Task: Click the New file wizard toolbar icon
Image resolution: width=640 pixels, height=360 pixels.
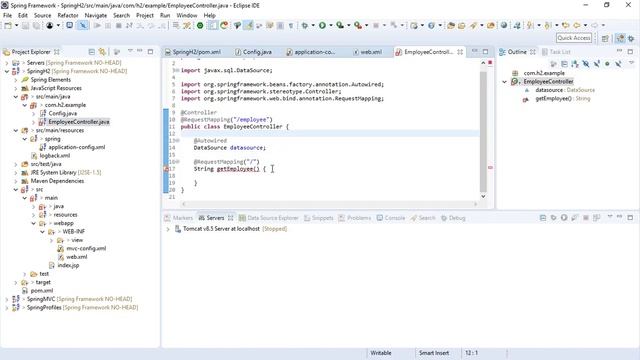Action: [x=8, y=25]
